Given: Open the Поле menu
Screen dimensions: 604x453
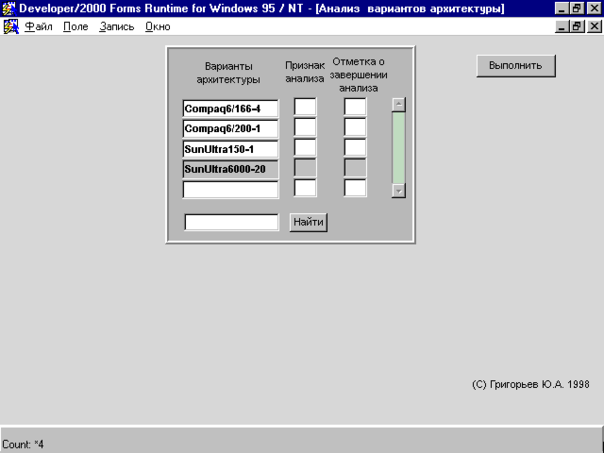Looking at the screenshot, I should click(76, 27).
